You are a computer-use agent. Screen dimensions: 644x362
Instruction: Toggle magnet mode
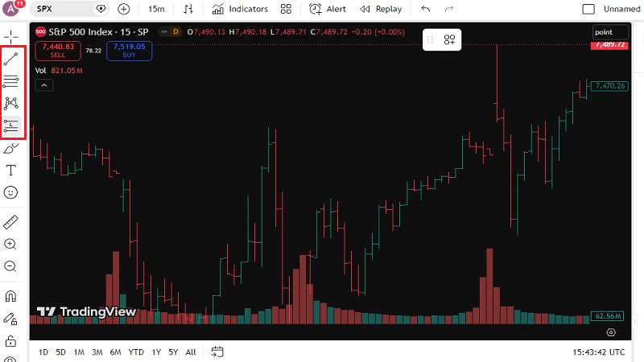10,296
